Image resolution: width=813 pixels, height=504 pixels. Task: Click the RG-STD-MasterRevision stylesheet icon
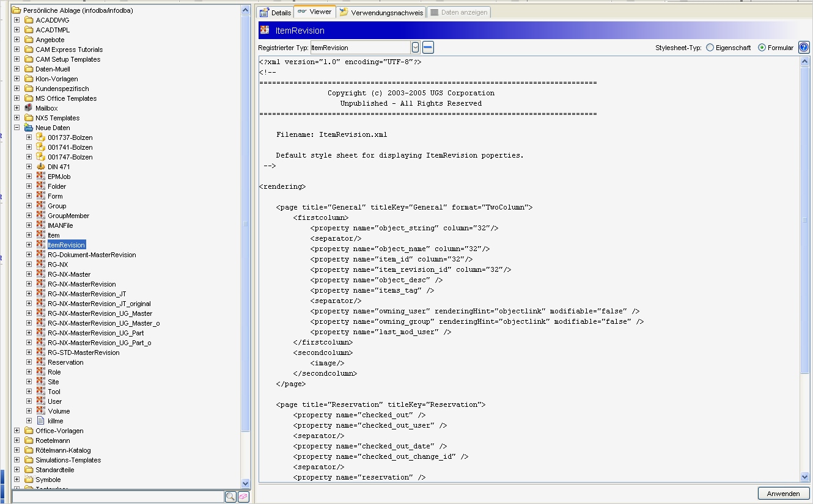tap(41, 352)
